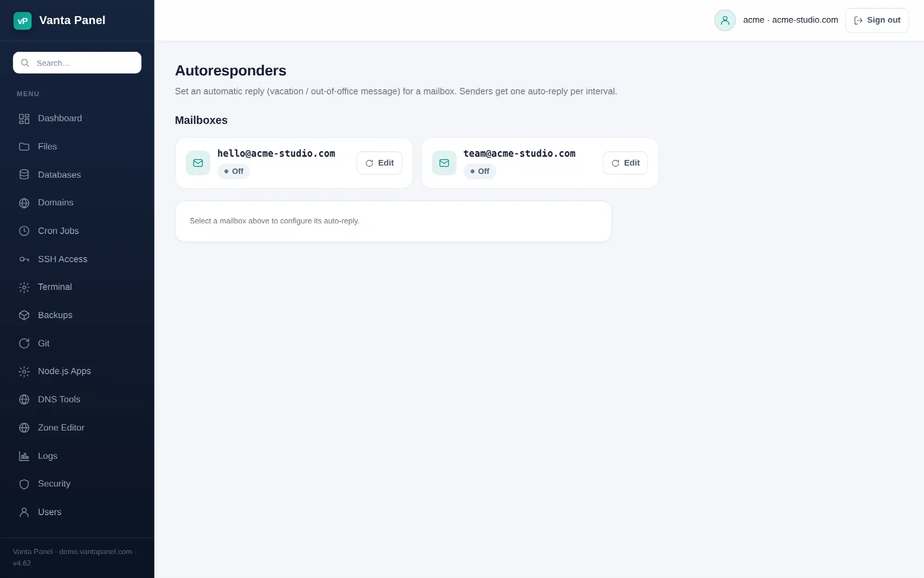Click the Files folder icon
The image size is (924, 578).
(24, 147)
